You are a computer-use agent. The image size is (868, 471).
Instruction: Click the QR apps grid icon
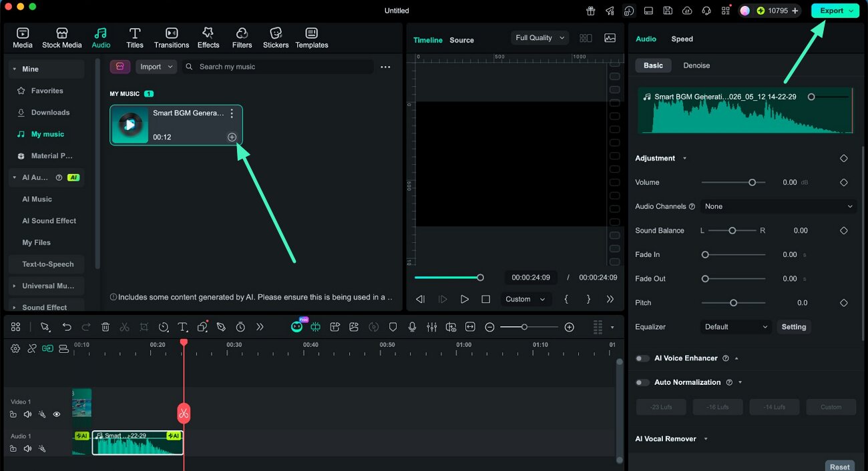(725, 11)
